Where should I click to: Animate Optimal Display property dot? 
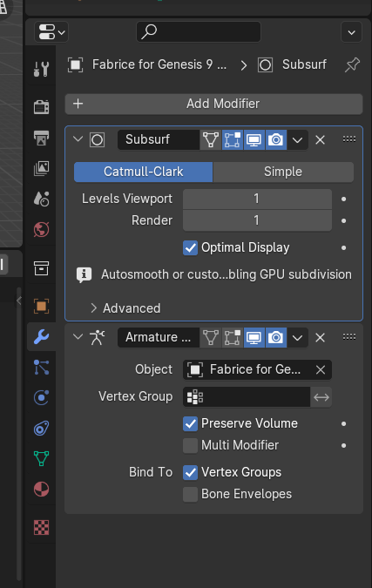click(x=343, y=248)
